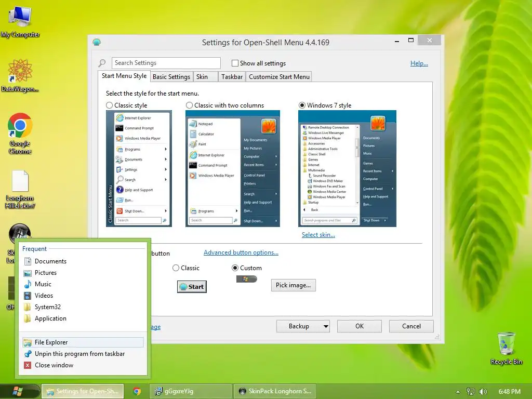The width and height of the screenshot is (532, 399).
Task: Open the My Computer desktop icon
Action: [x=20, y=21]
